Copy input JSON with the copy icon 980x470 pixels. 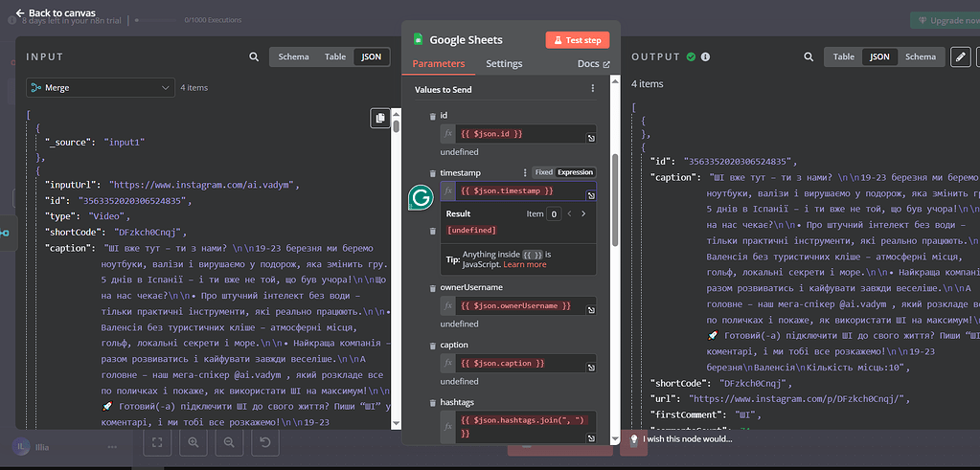pyautogui.click(x=380, y=118)
